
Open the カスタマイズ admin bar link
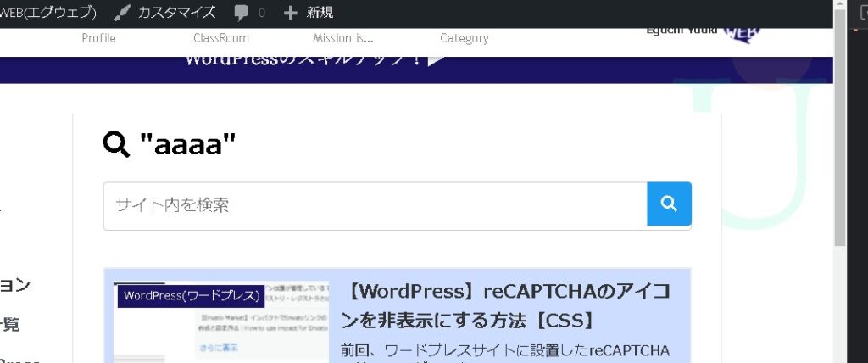point(176,13)
